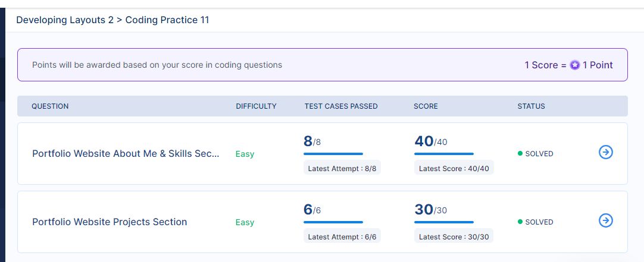Screen dimensions: 644x262
Task: Click the TEST CASES PASSED column header
Action: click(x=341, y=106)
